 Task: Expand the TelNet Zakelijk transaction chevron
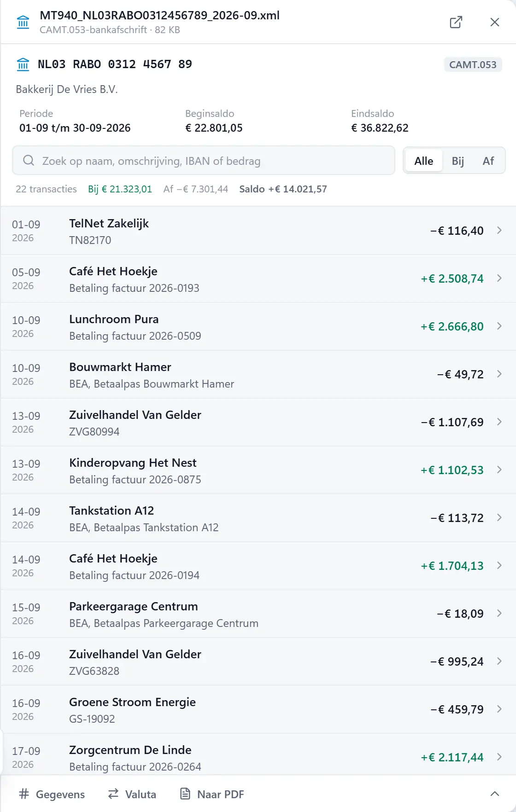click(499, 231)
